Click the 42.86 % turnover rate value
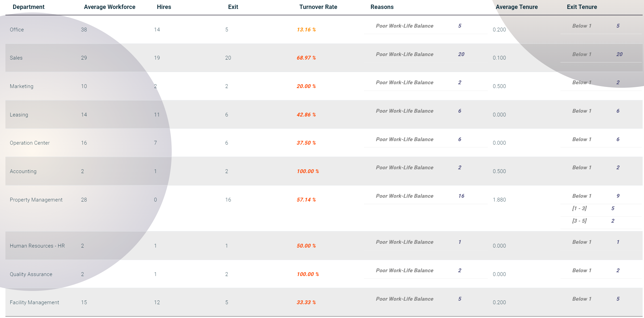This screenshot has height=318, width=644. [x=306, y=115]
